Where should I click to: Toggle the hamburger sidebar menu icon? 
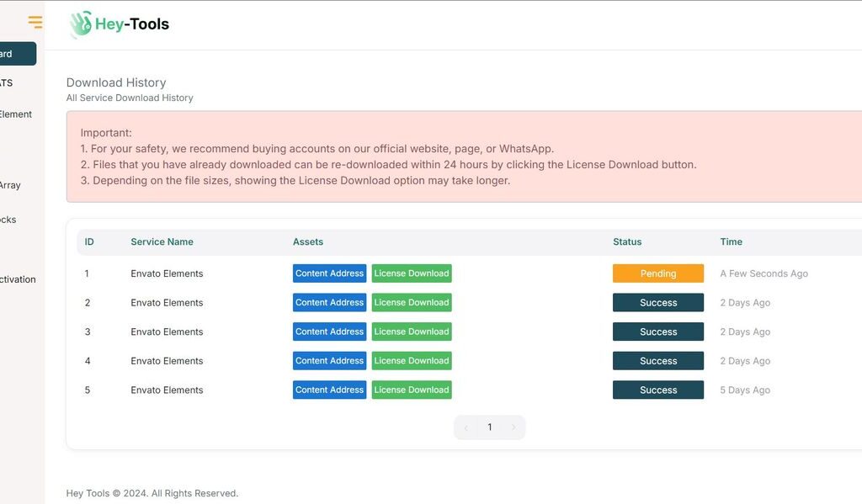coord(35,22)
